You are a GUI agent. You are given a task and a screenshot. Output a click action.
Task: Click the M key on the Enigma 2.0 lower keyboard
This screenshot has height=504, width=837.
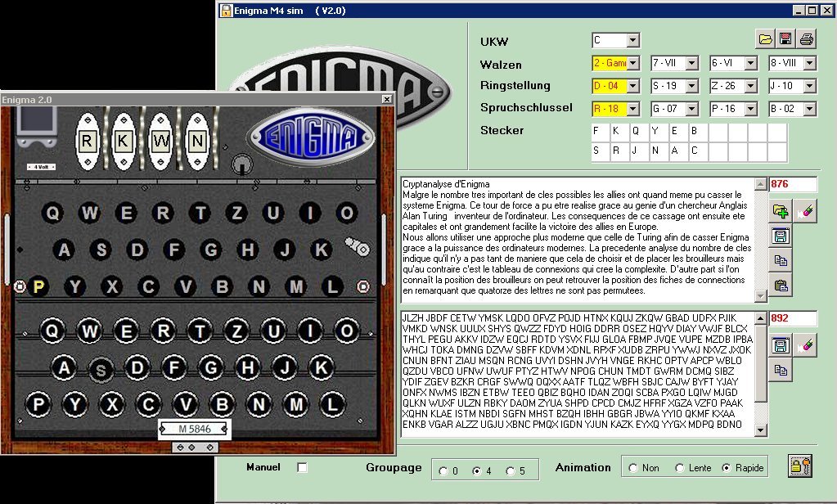point(295,405)
